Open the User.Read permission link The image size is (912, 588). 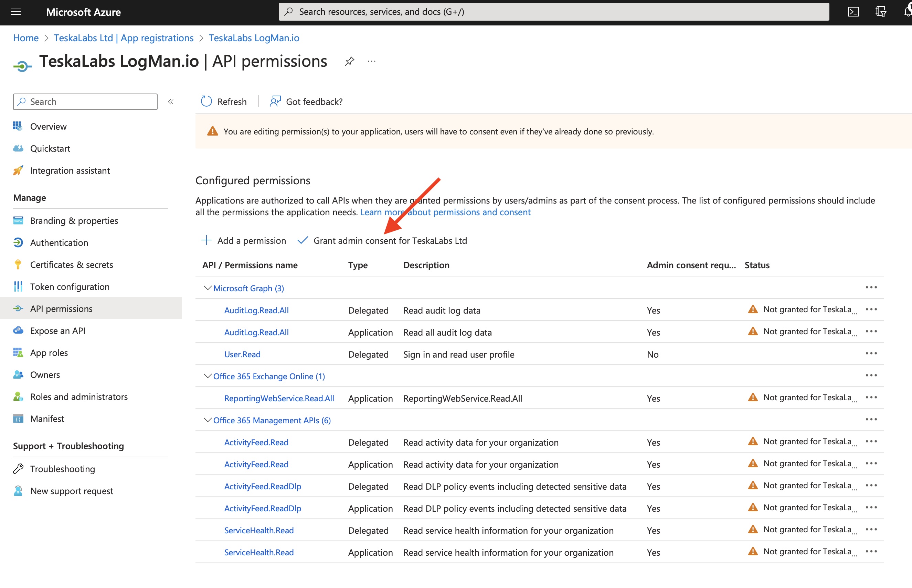(x=242, y=354)
